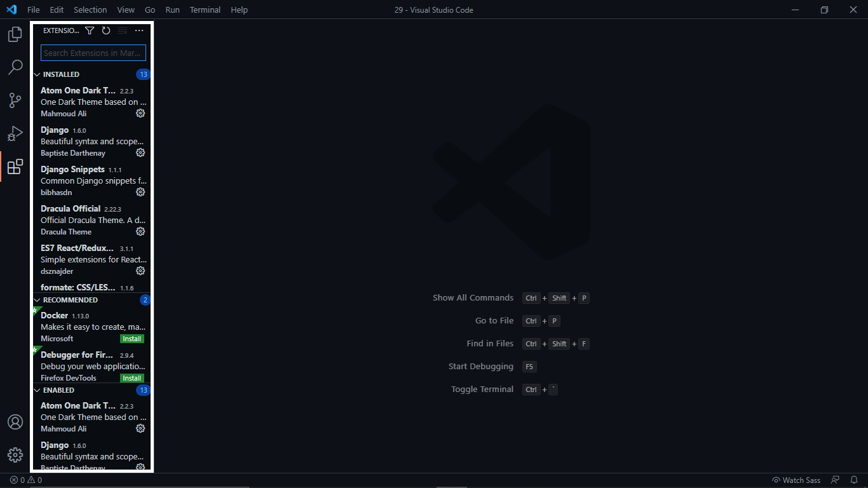868x488 pixels.
Task: Open the ES7 React/Redux manage gear
Action: [140, 271]
